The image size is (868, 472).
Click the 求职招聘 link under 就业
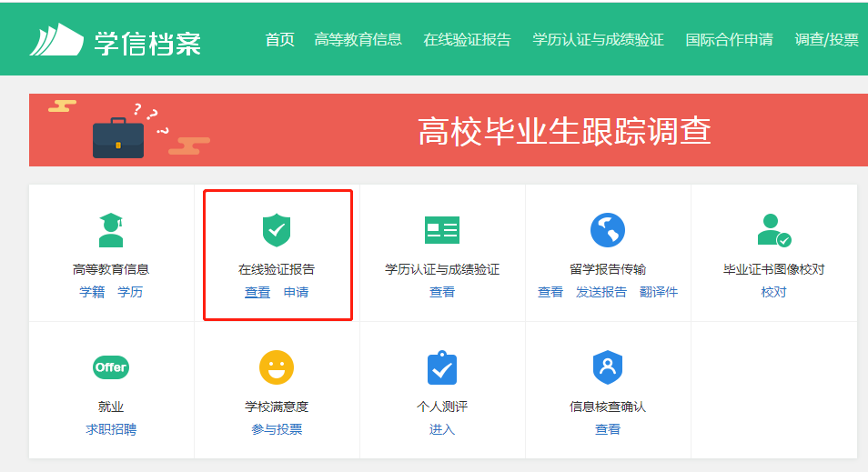[x=111, y=429]
